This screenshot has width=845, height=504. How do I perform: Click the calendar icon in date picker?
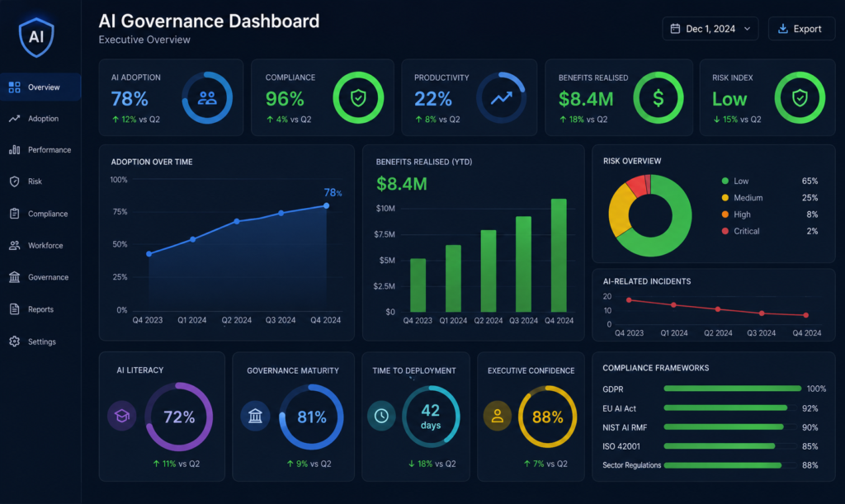click(675, 29)
